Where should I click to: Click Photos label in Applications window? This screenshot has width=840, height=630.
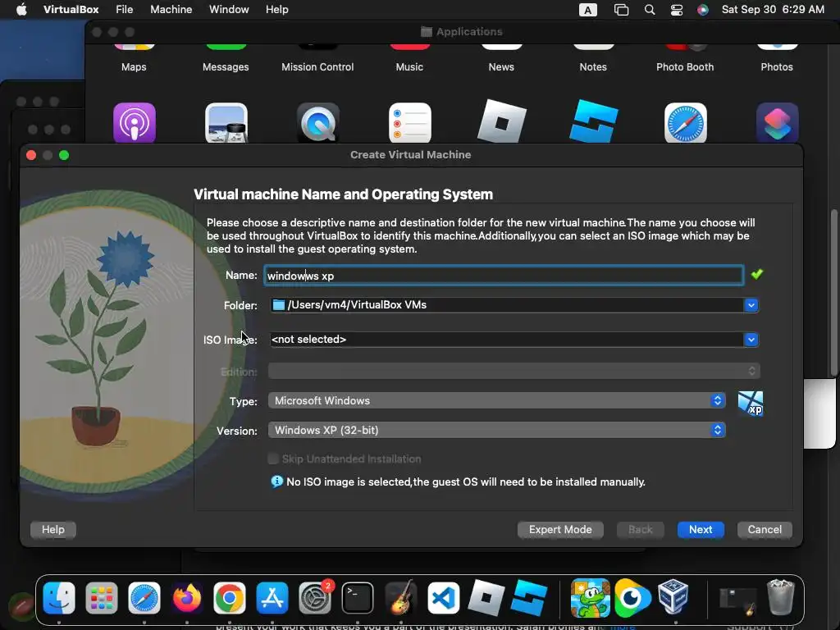click(x=777, y=67)
